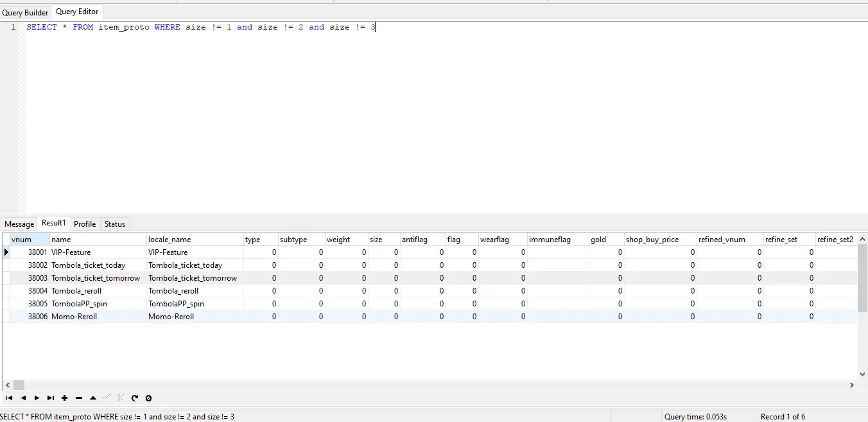Click the apply changes checkmark icon
Screen dimensions: 868x422
[x=107, y=398]
